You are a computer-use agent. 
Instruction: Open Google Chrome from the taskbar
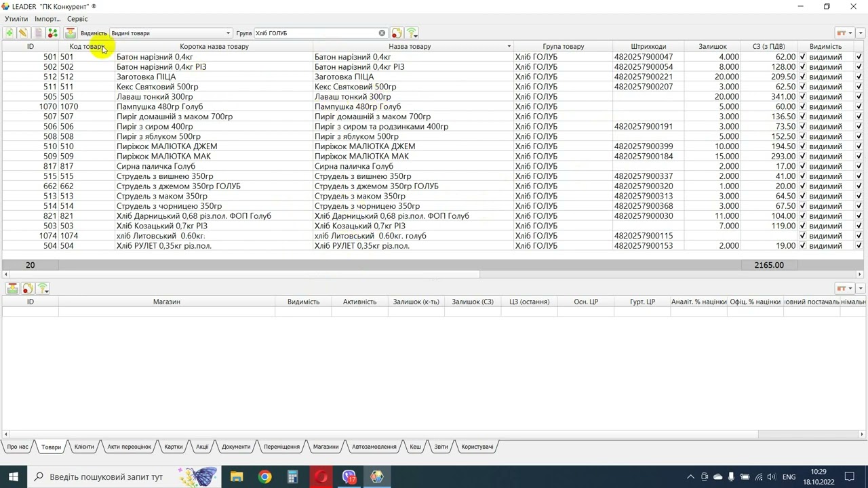click(265, 476)
